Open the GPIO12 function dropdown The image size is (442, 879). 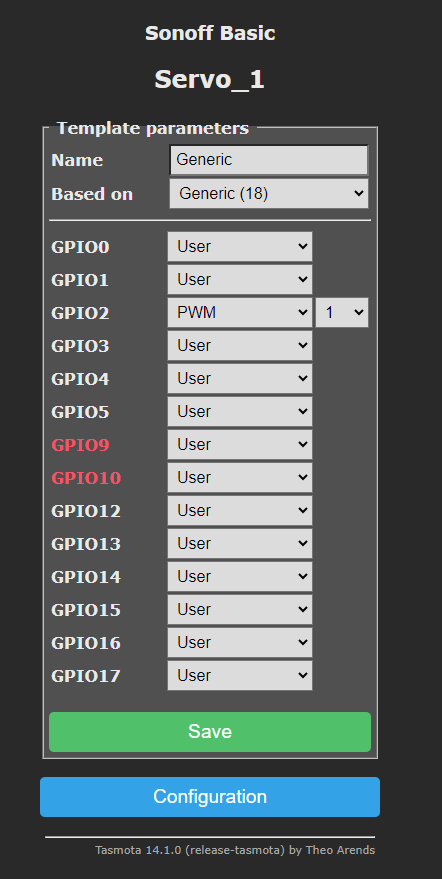click(240, 511)
